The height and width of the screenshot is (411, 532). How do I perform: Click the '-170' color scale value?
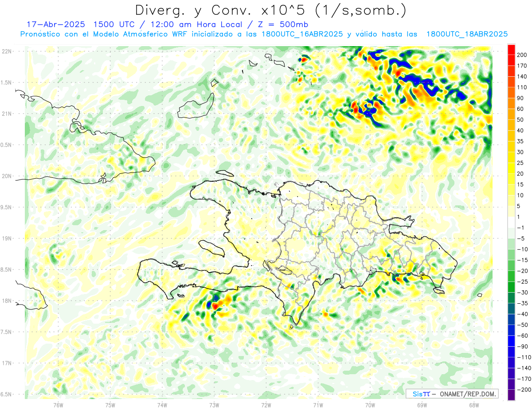tap(524, 379)
